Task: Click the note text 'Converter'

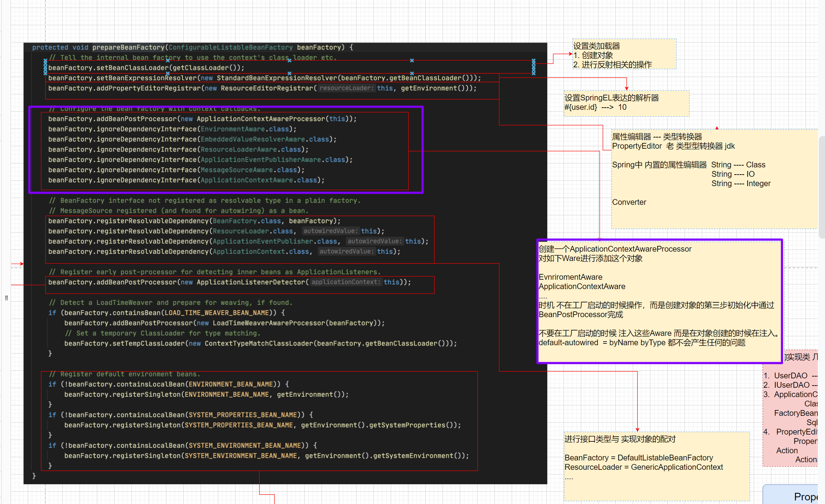Action: [629, 202]
